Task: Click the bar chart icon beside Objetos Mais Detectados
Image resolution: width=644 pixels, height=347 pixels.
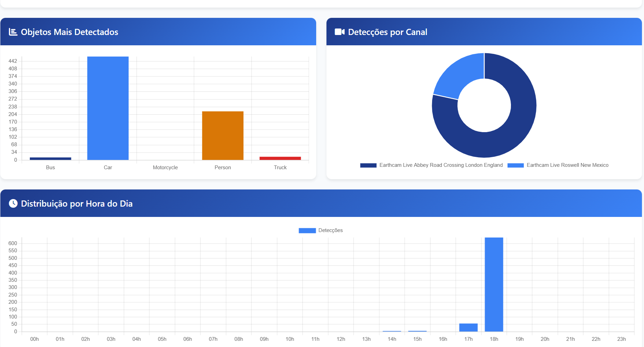Action: [13, 32]
